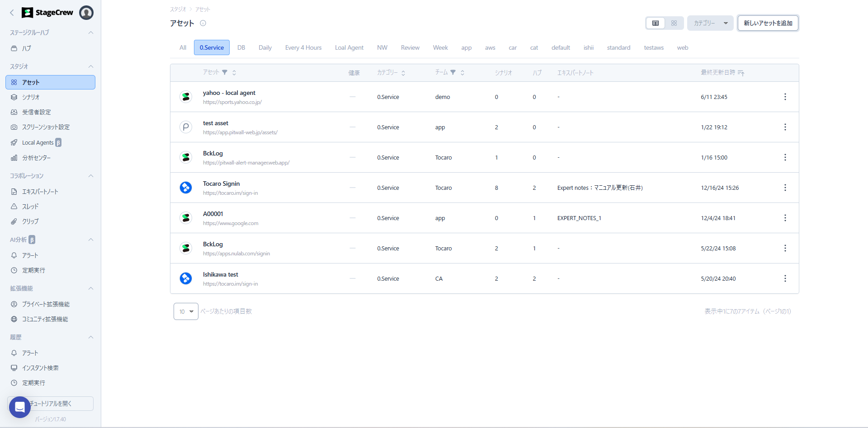Click 新しいアセットを追加 button
Image resolution: width=868 pixels, height=428 pixels.
coord(768,23)
